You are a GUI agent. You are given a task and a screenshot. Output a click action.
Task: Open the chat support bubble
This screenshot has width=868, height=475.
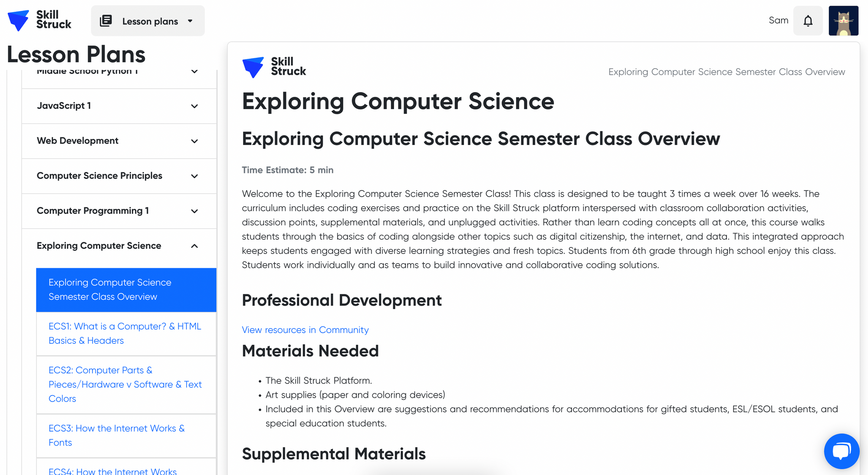[841, 451]
